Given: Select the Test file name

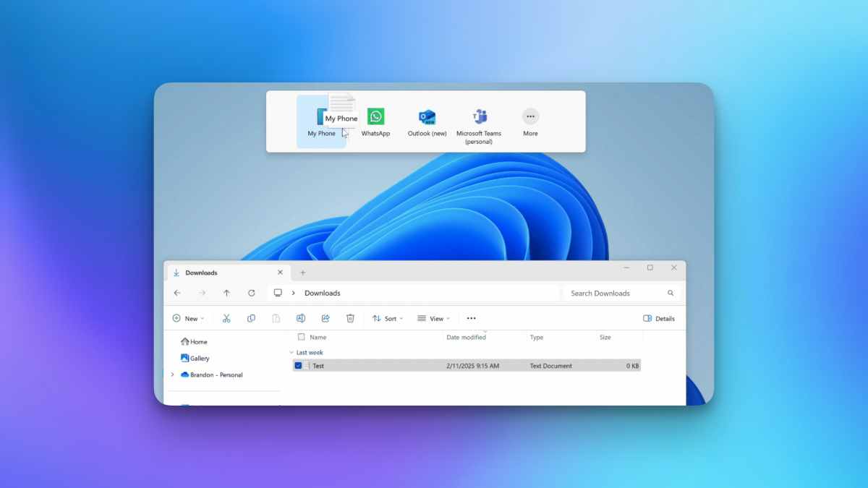Looking at the screenshot, I should (318, 366).
